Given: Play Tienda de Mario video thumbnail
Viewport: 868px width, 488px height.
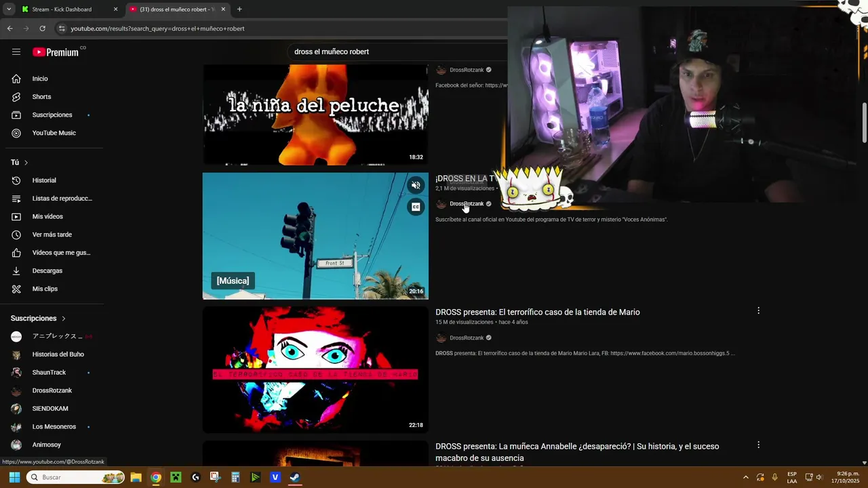Looking at the screenshot, I should pyautogui.click(x=315, y=370).
